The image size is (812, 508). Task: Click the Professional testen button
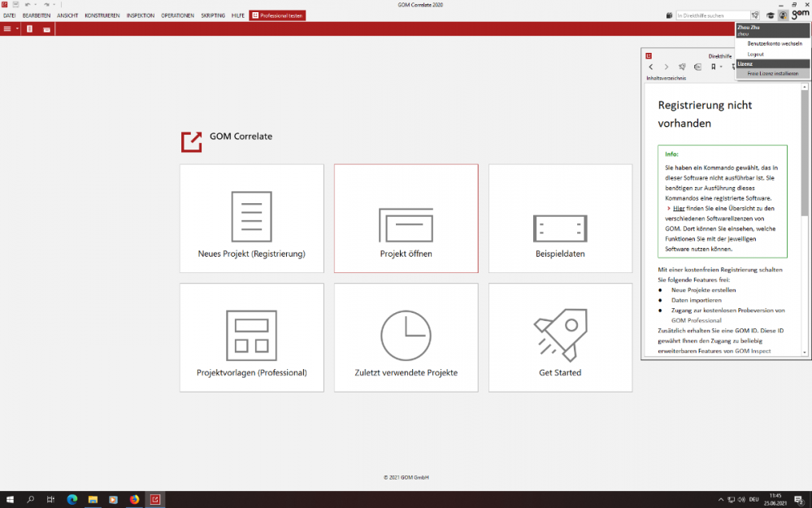click(277, 15)
